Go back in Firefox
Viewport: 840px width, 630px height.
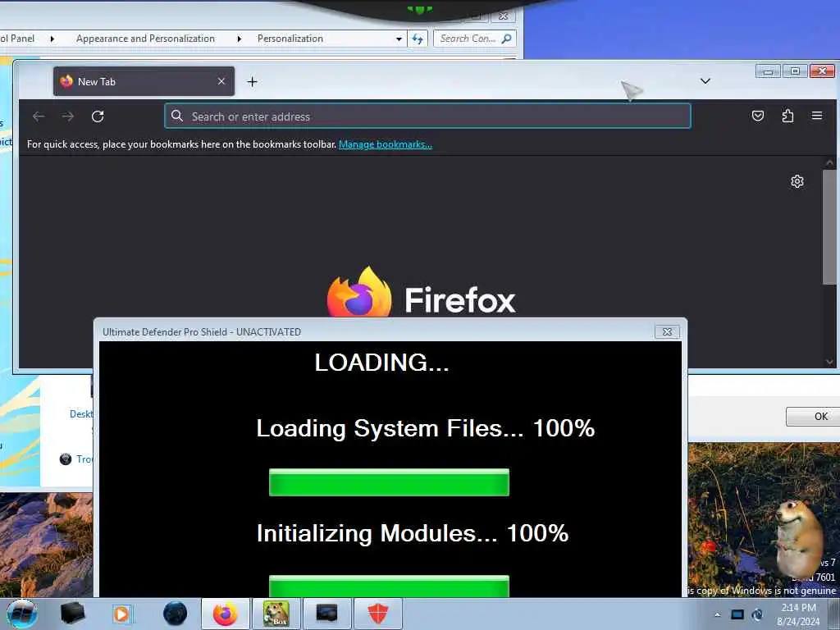pyautogui.click(x=39, y=116)
